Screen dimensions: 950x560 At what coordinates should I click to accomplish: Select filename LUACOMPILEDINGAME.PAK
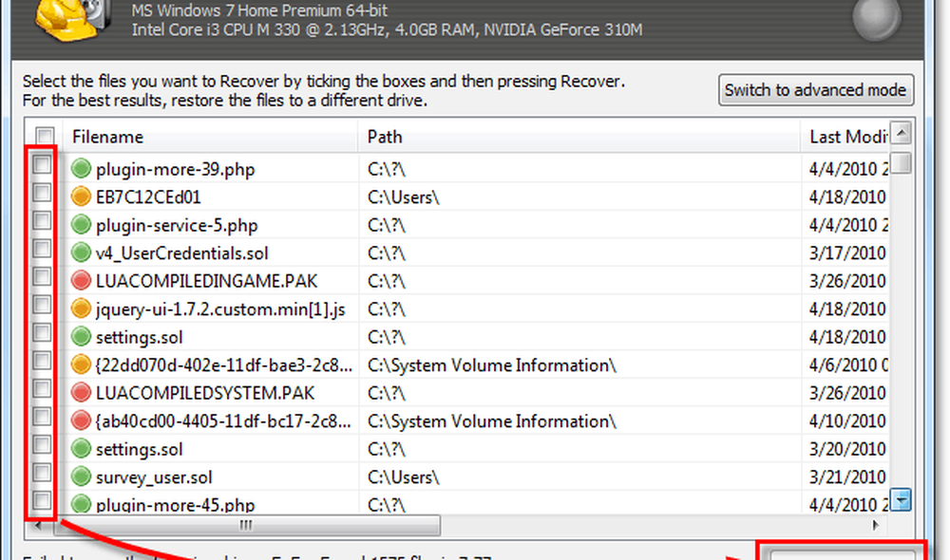point(206,281)
